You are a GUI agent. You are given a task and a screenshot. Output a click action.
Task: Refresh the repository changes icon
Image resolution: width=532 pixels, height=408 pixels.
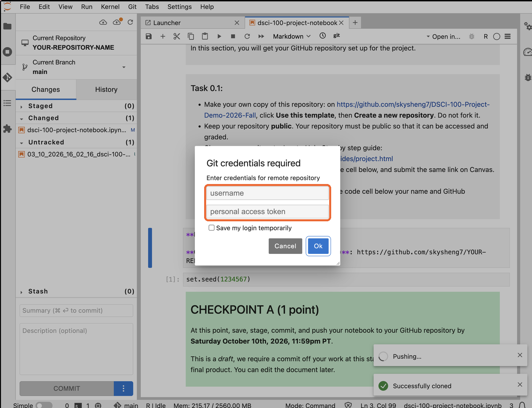pos(130,22)
